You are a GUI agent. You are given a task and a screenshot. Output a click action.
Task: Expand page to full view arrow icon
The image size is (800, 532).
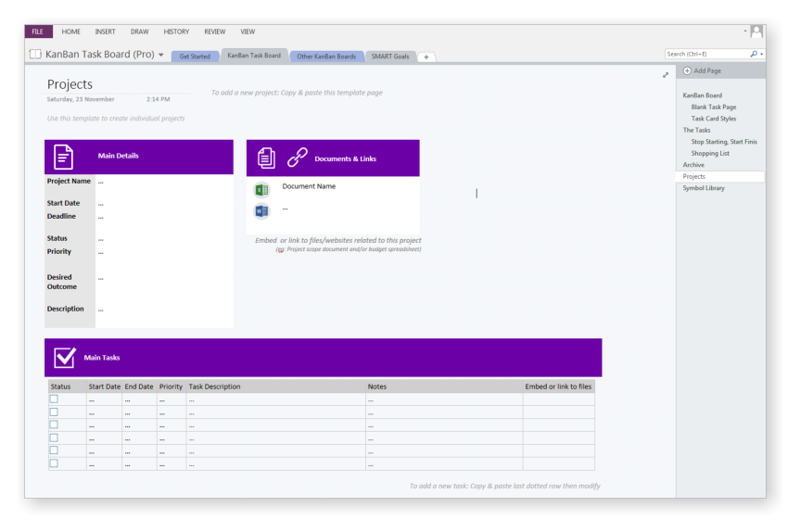(x=666, y=75)
